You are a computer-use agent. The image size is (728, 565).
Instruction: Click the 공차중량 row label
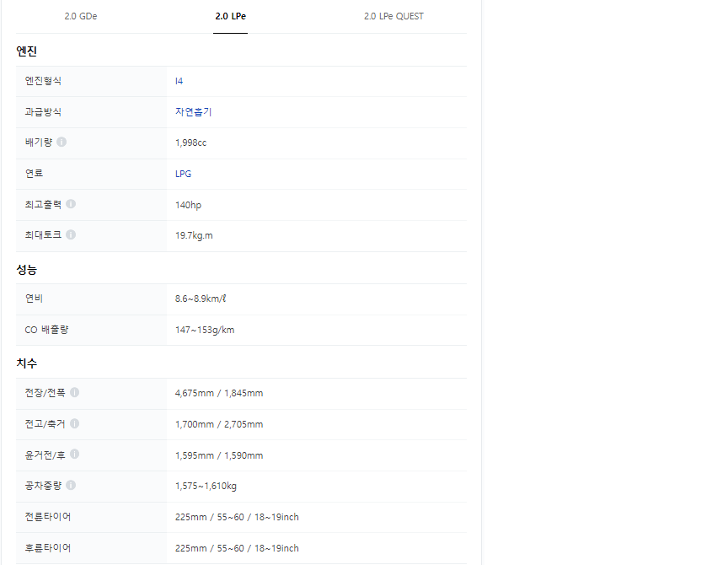[43, 486]
